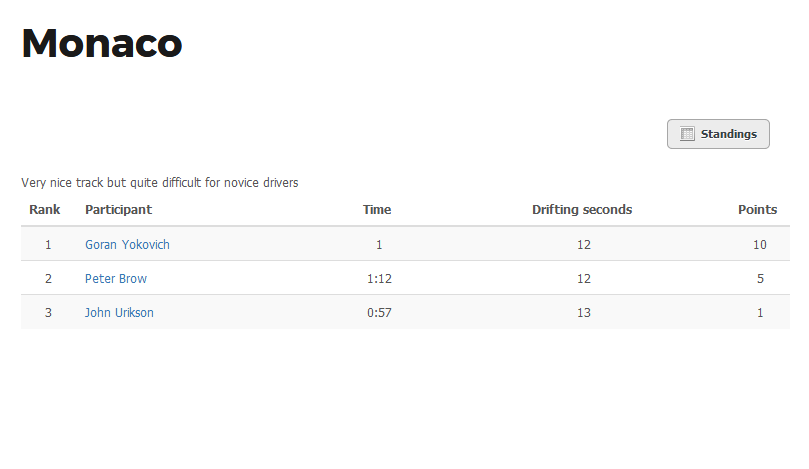Viewport: 809px width, 469px height.
Task: Click the 5 points cell for Peter
Action: coord(760,279)
